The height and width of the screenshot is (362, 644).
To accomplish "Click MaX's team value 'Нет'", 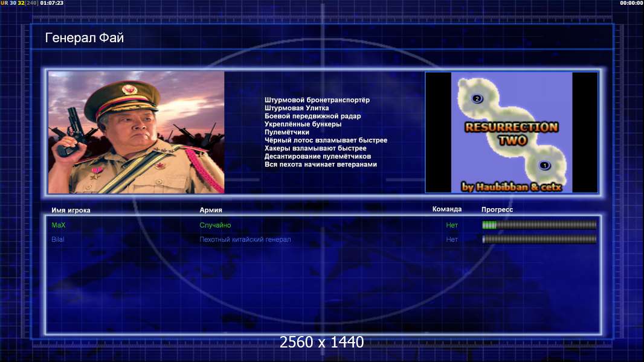I will 452,225.
